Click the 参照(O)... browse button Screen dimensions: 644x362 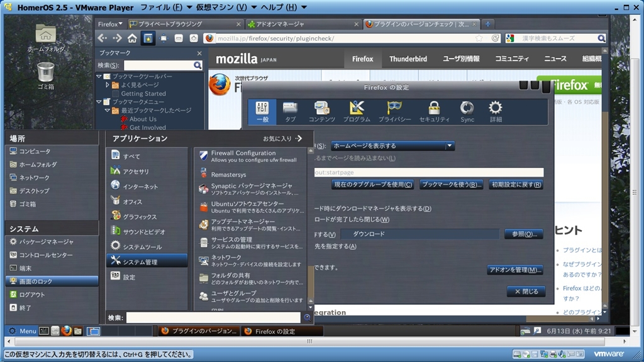(x=523, y=234)
